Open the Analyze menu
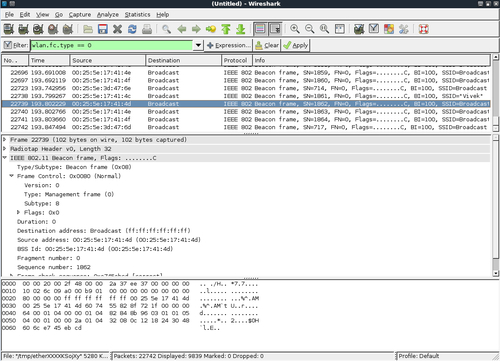The width and height of the screenshot is (500, 361). 108,15
